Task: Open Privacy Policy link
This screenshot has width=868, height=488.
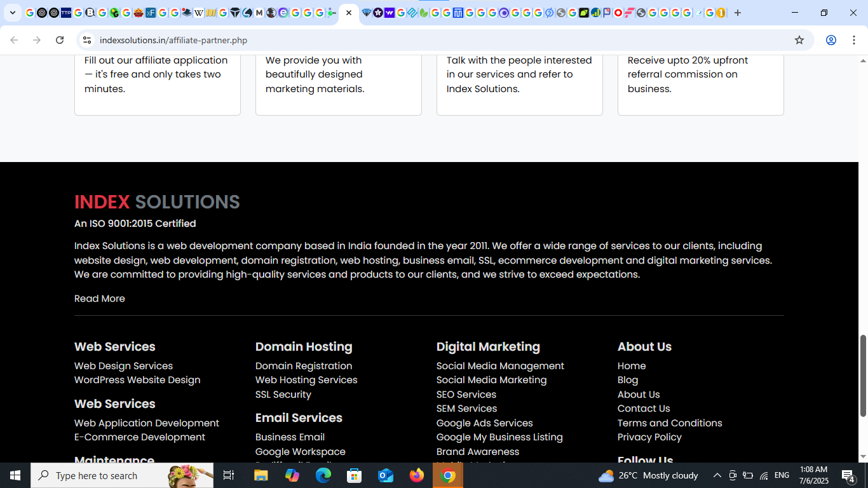Action: (649, 437)
